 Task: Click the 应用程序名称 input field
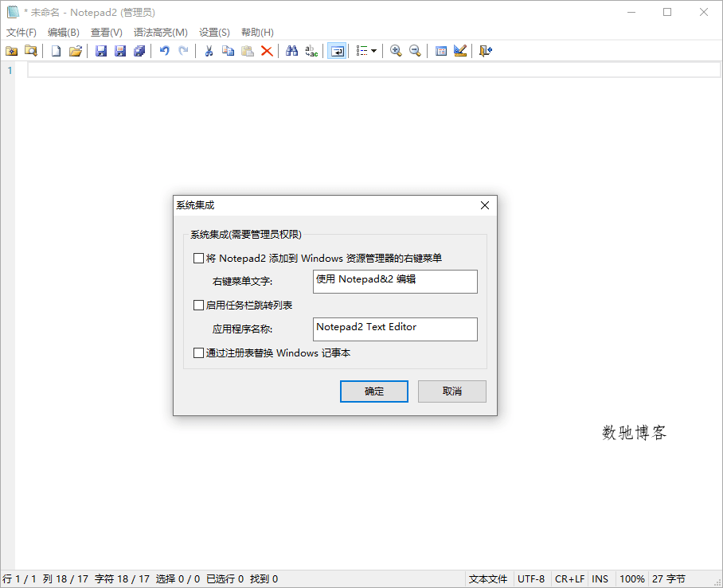pyautogui.click(x=395, y=329)
